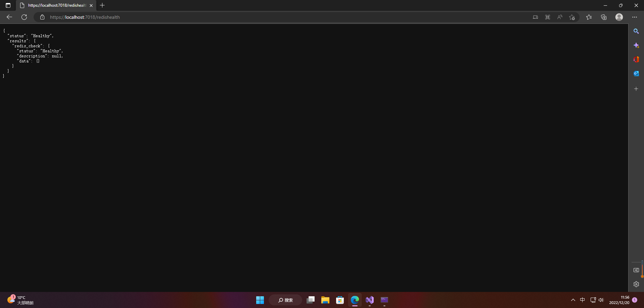Open the browser profile avatar
The image size is (644, 308).
(619, 17)
